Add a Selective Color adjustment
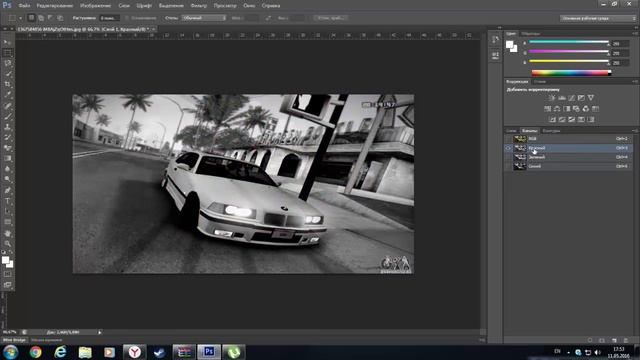This screenshot has height=360, width=640. pos(581,119)
